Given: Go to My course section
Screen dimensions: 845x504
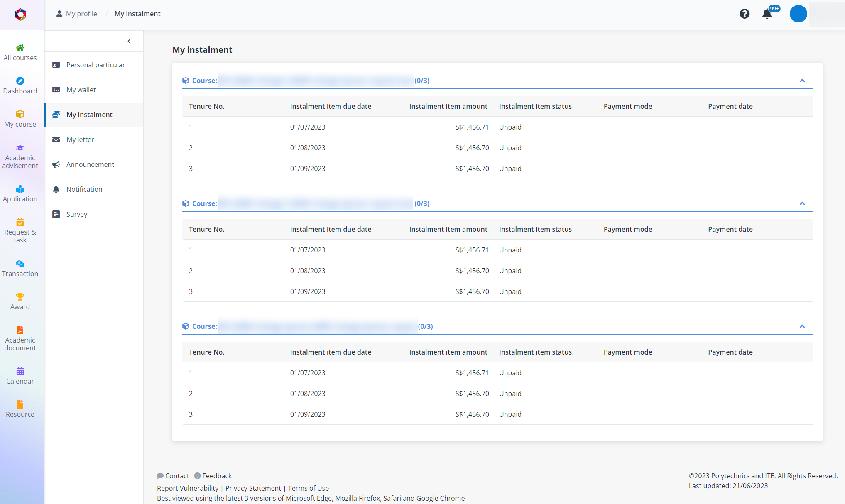Looking at the screenshot, I should point(20,119).
